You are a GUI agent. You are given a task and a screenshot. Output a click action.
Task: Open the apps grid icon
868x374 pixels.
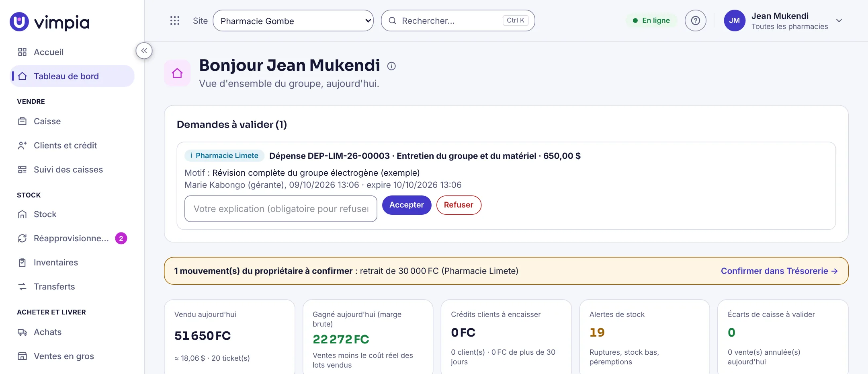click(175, 21)
